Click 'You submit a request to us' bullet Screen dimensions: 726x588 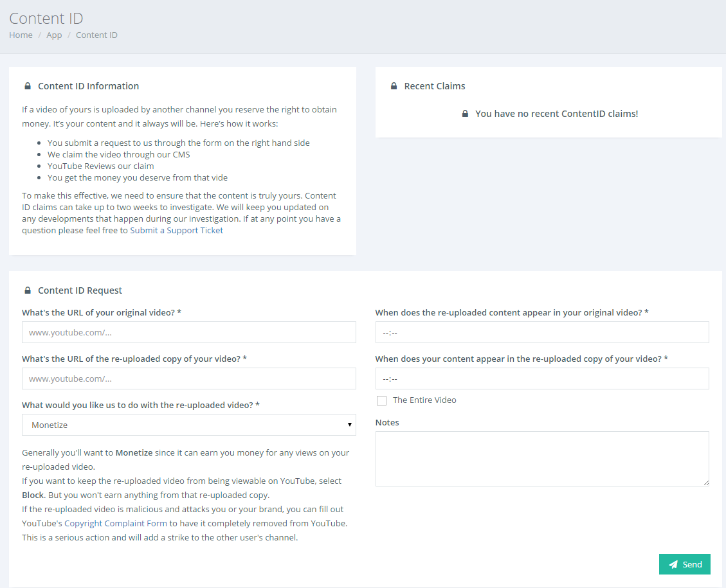click(178, 143)
